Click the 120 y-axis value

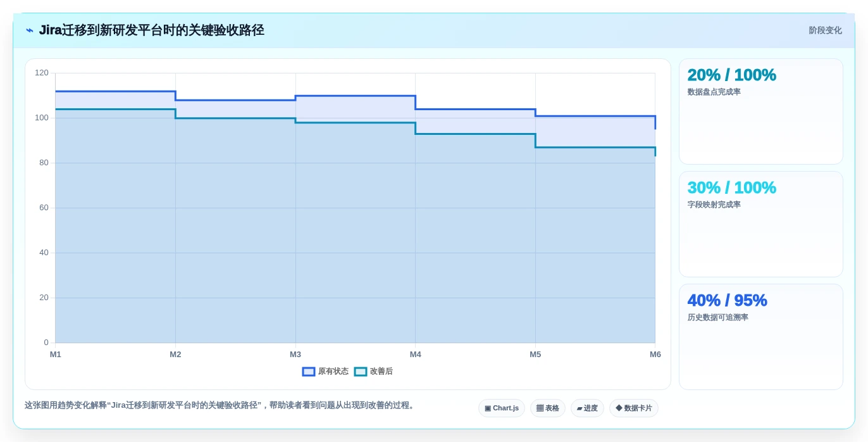coord(42,73)
